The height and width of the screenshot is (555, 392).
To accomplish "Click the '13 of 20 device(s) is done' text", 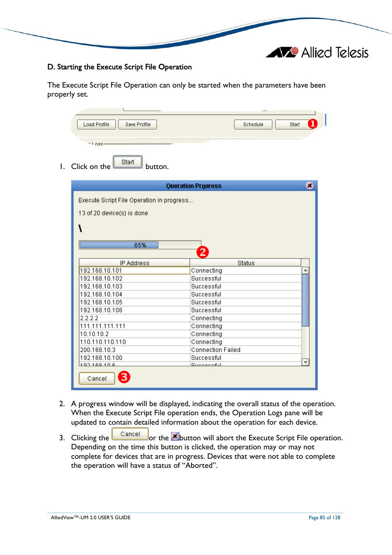I will click(x=113, y=213).
